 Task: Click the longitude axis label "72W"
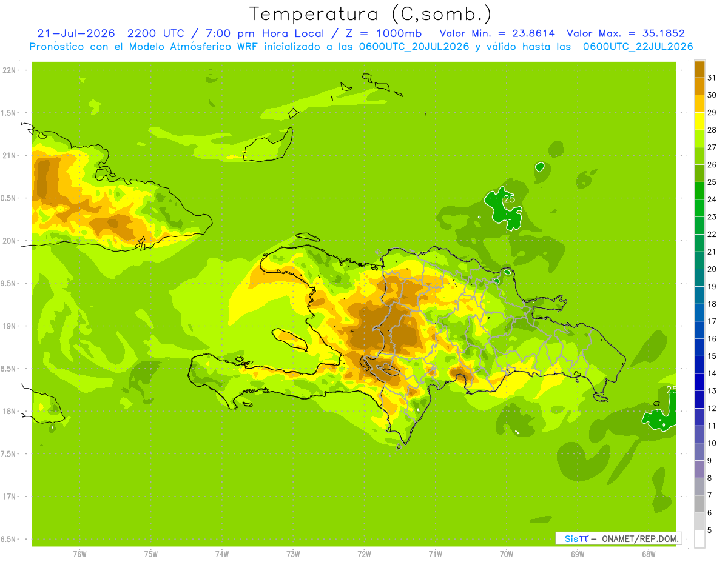coord(364,554)
